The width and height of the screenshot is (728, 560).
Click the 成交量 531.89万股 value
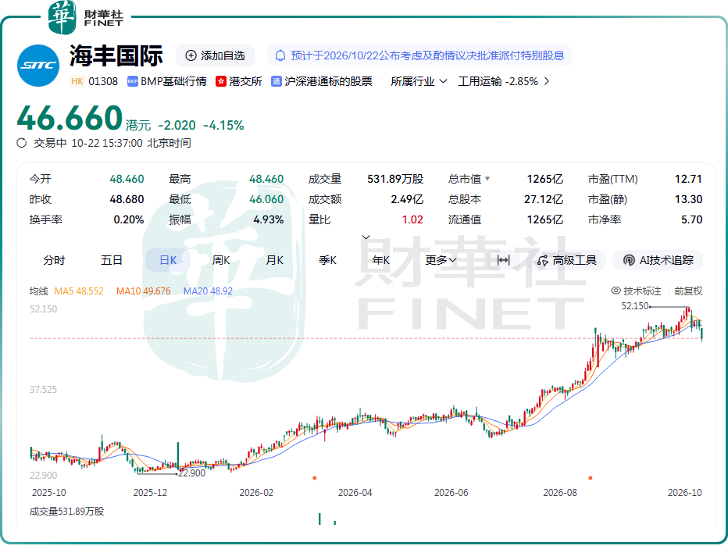(x=395, y=179)
